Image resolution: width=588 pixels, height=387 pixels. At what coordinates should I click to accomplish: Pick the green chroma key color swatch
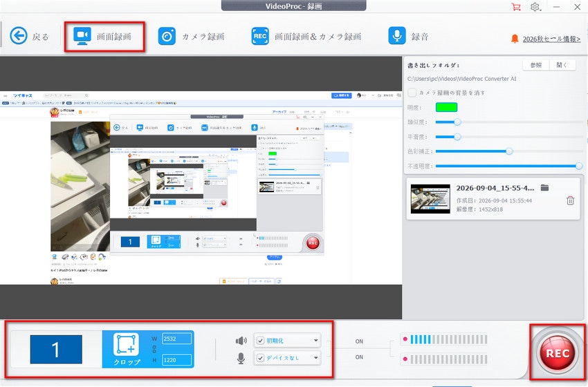click(446, 107)
